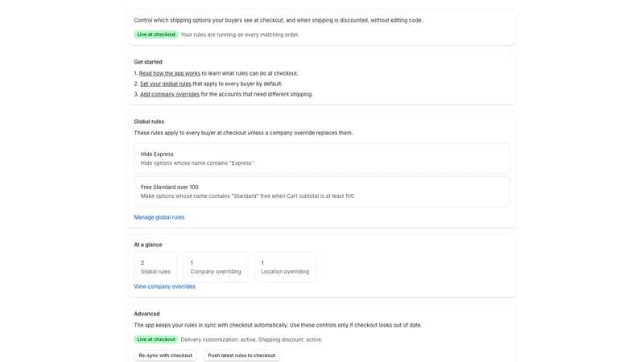
Task: Click Manage global rules link
Action: pyautogui.click(x=159, y=217)
